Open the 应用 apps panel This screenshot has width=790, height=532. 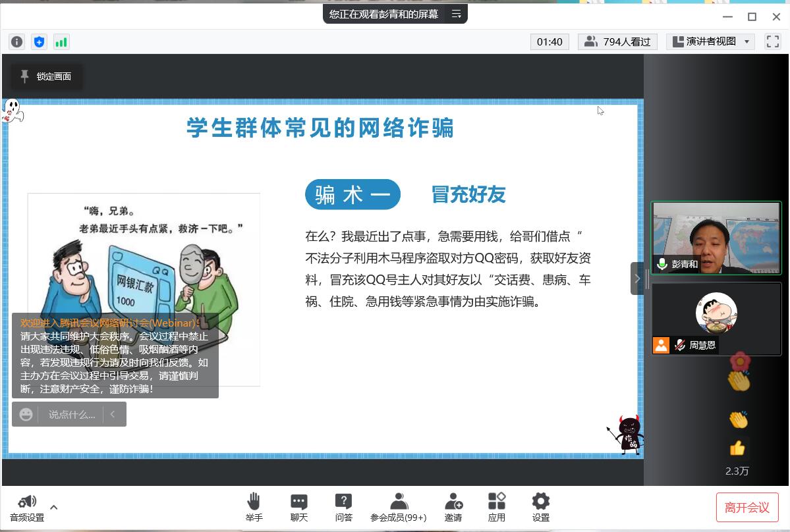point(496,507)
